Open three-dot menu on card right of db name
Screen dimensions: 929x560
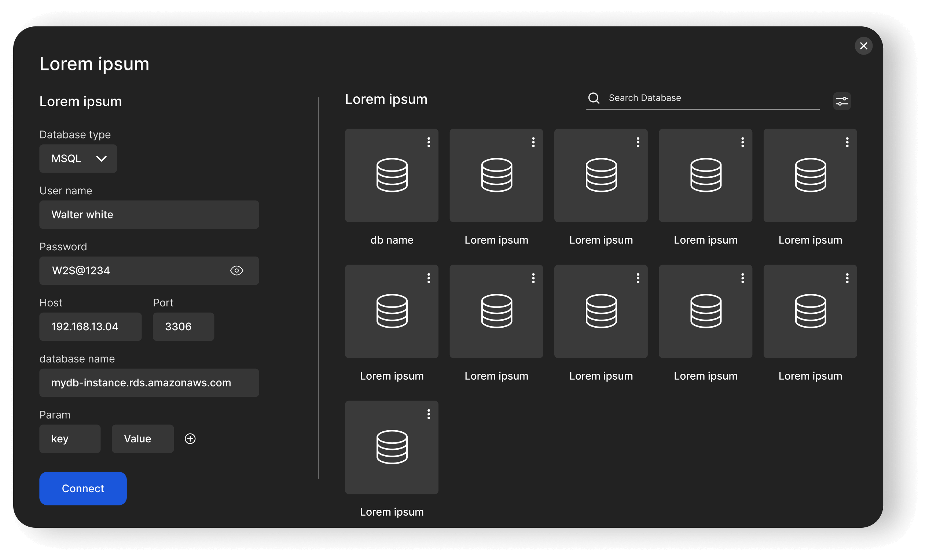[533, 142]
